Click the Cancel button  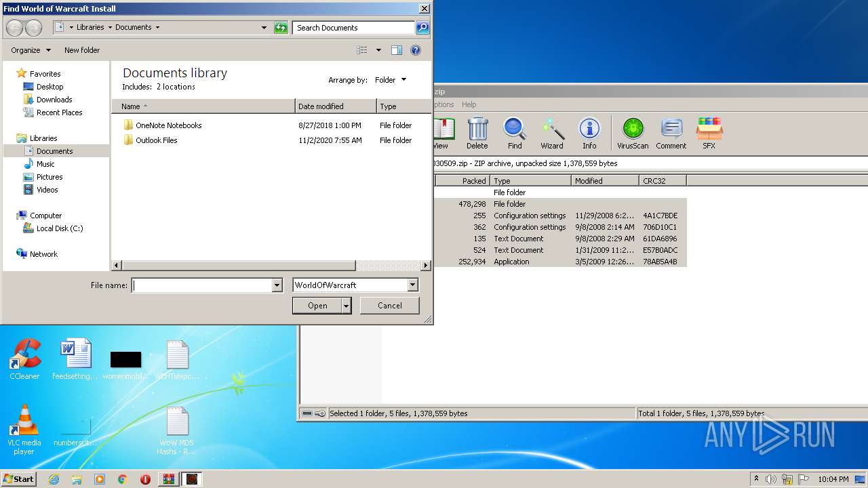click(390, 306)
